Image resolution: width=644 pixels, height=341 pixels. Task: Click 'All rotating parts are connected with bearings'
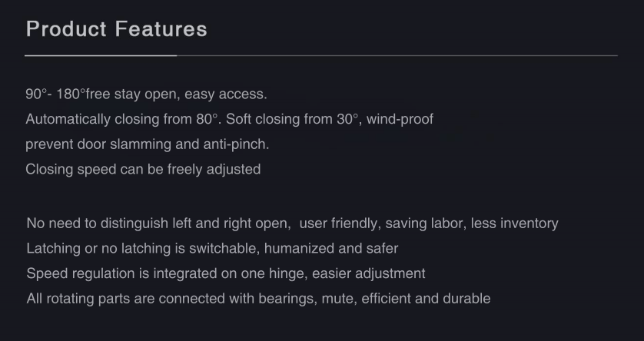click(x=171, y=299)
